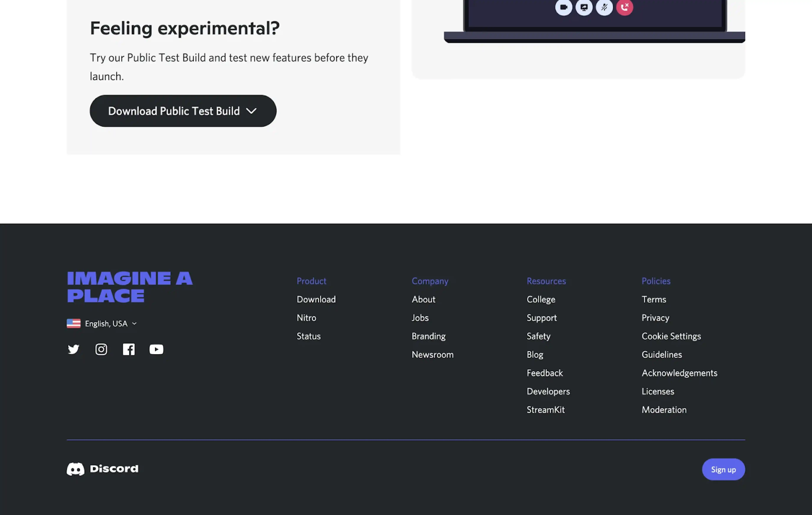
Task: Toggle the microphone mute icon
Action: point(604,7)
